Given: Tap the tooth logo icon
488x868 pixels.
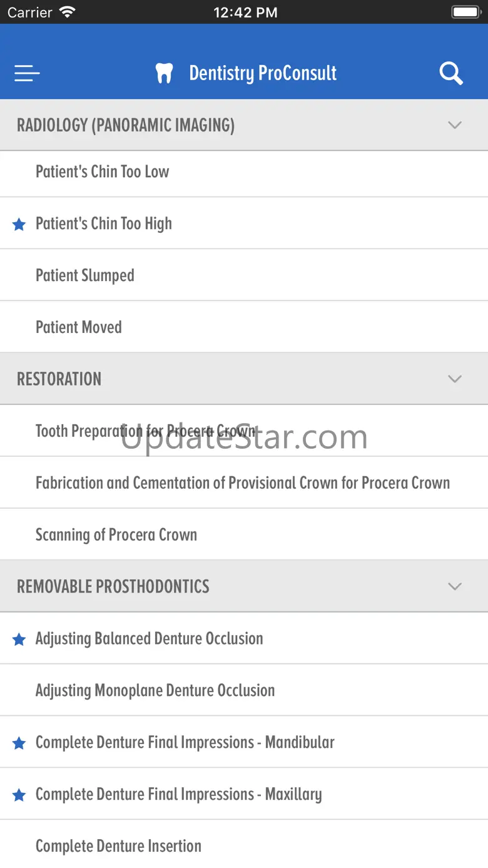Looking at the screenshot, I should [x=164, y=73].
